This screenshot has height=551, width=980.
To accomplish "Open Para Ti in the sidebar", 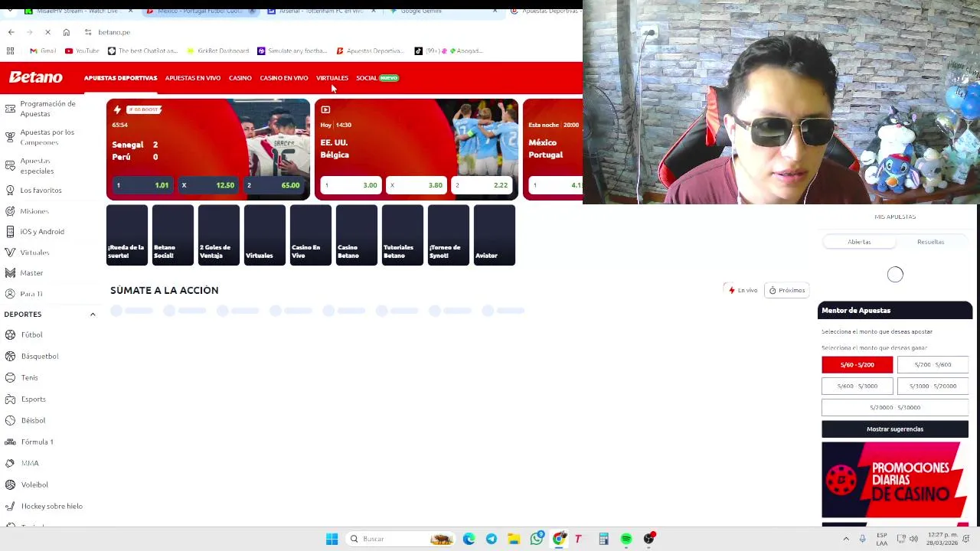I will pos(31,293).
